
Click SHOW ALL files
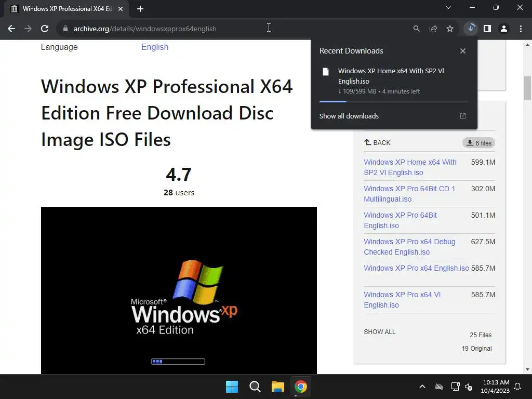click(379, 332)
